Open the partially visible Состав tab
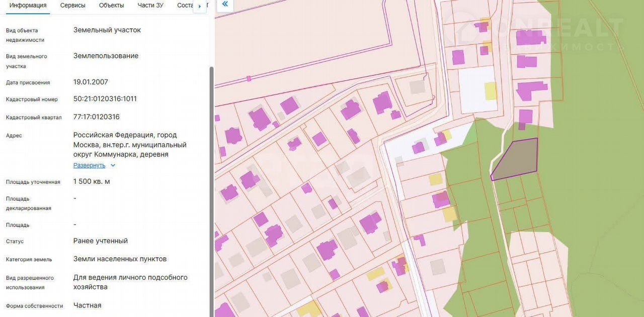The width and height of the screenshot is (644, 317). pos(184,6)
